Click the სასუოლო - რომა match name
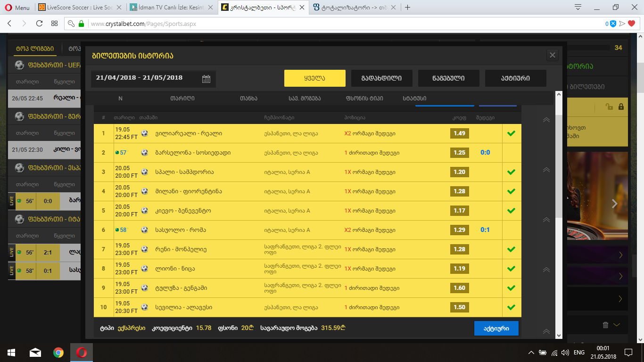The image size is (644, 362). point(181,230)
